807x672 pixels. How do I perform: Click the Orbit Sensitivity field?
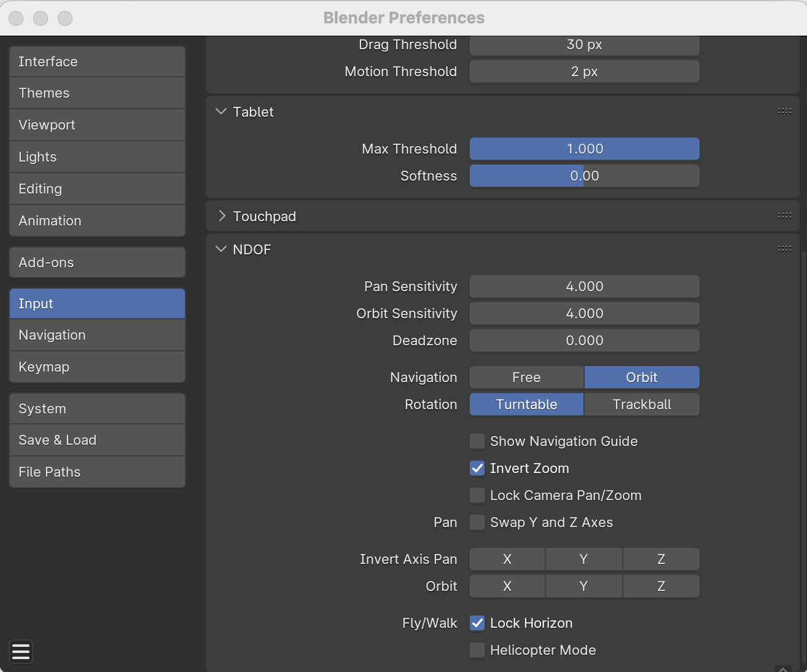coord(585,313)
